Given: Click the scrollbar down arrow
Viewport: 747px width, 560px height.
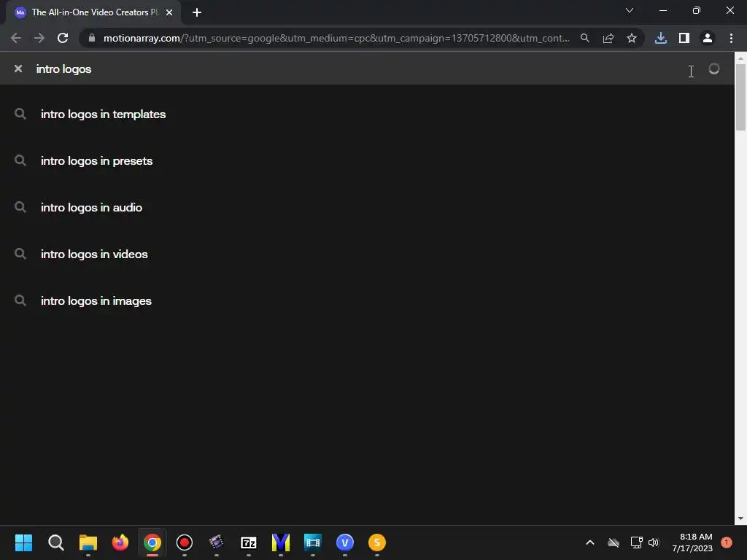Looking at the screenshot, I should point(740,518).
